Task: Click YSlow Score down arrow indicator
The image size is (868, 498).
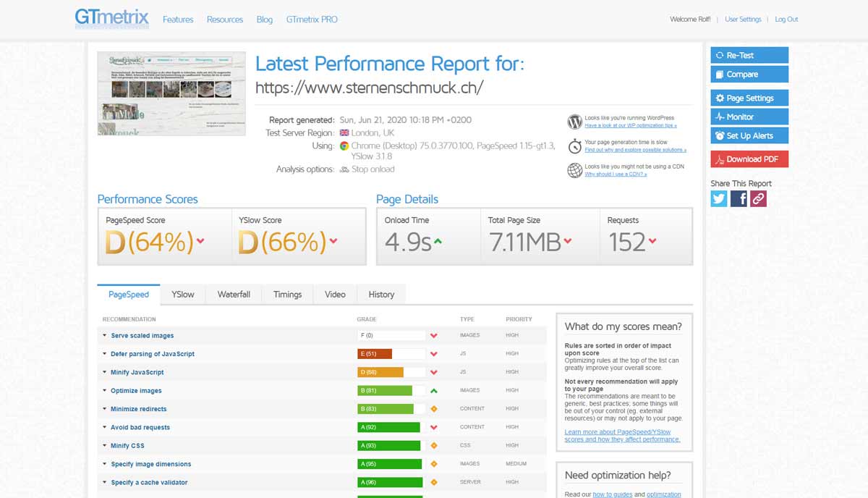Action: tap(333, 241)
